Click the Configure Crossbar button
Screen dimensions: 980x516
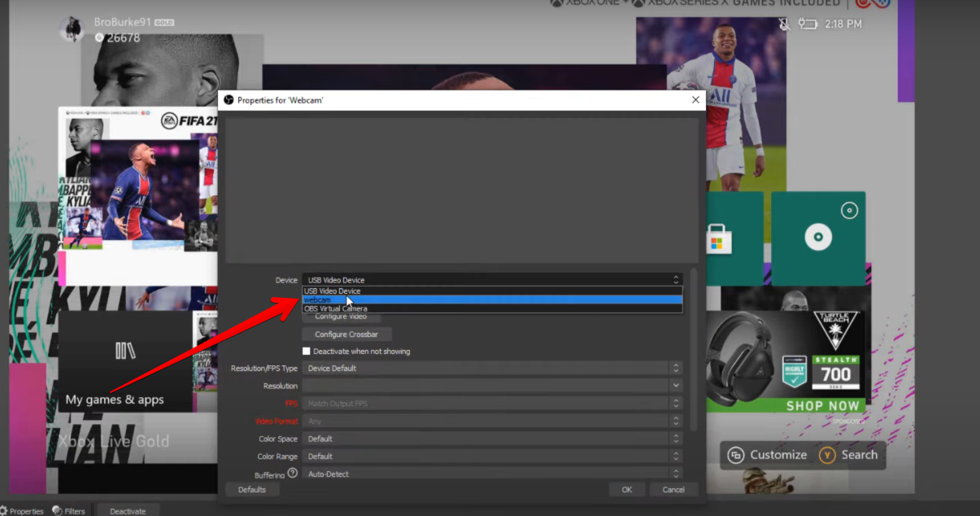346,335
